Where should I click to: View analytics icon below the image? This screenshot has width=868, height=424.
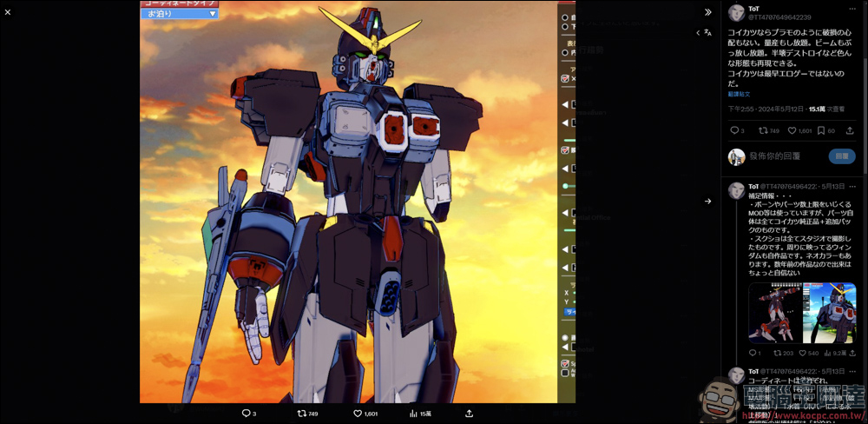[x=414, y=414]
